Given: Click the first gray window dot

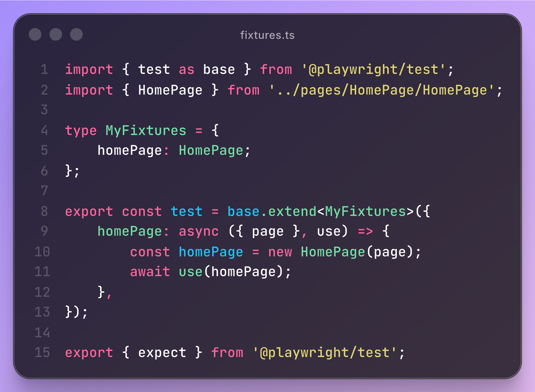Looking at the screenshot, I should [x=35, y=34].
